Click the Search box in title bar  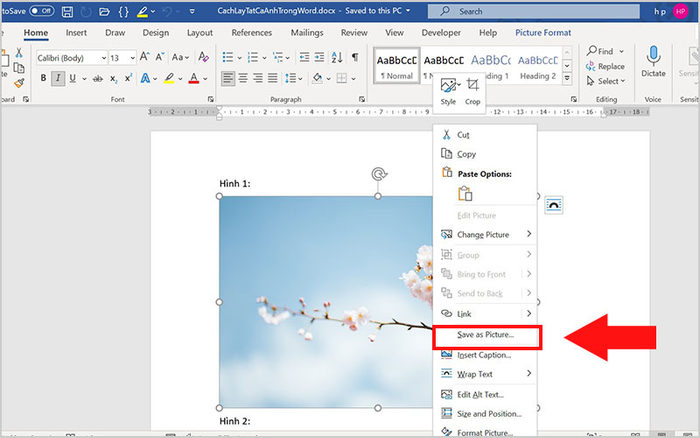[x=533, y=11]
